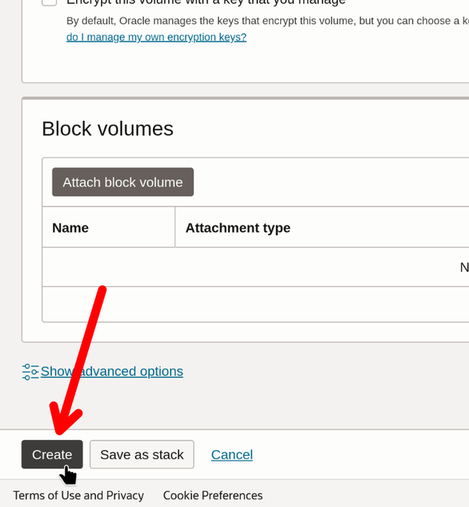This screenshot has width=469, height=507.
Task: Expand Show advanced options
Action: [112, 371]
